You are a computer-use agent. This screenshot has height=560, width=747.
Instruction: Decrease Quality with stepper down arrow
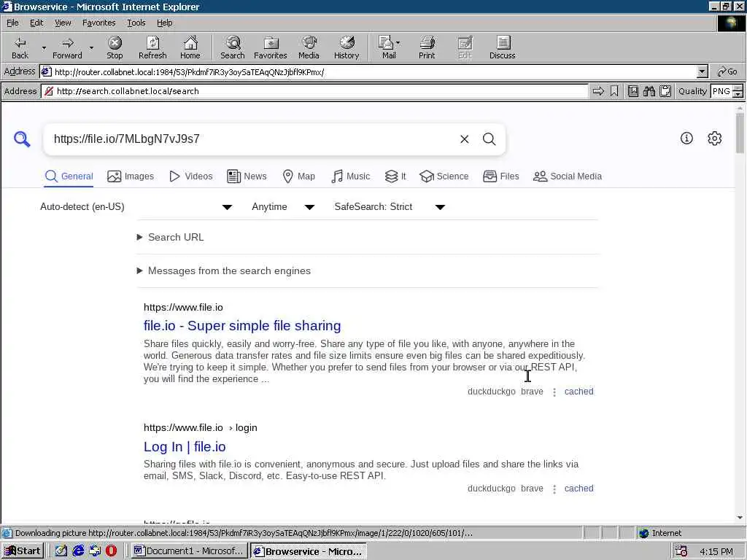738,94
